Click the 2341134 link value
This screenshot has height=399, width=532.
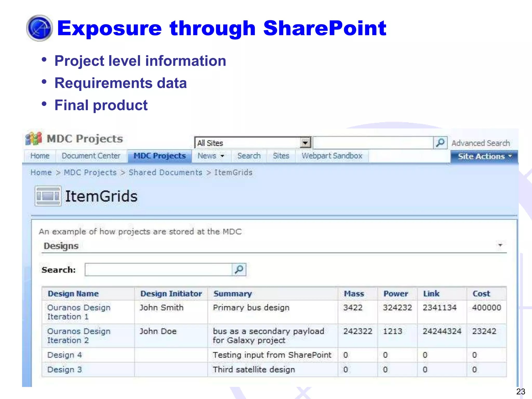pos(440,308)
